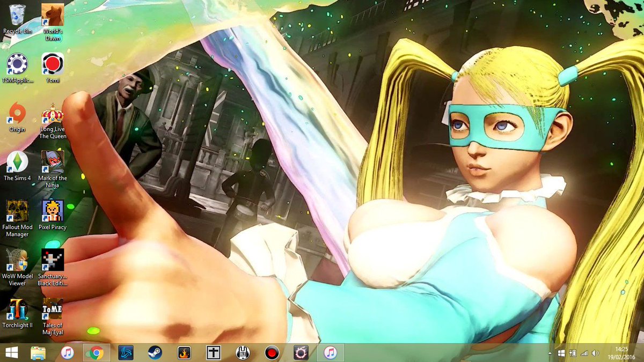Click the red circle taskbar icon

point(272,353)
